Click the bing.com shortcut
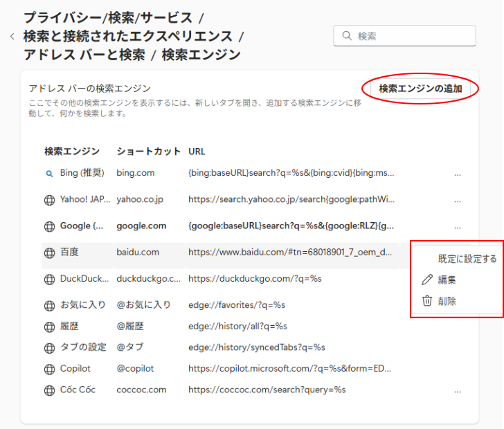The height and width of the screenshot is (429, 504). 136,173
